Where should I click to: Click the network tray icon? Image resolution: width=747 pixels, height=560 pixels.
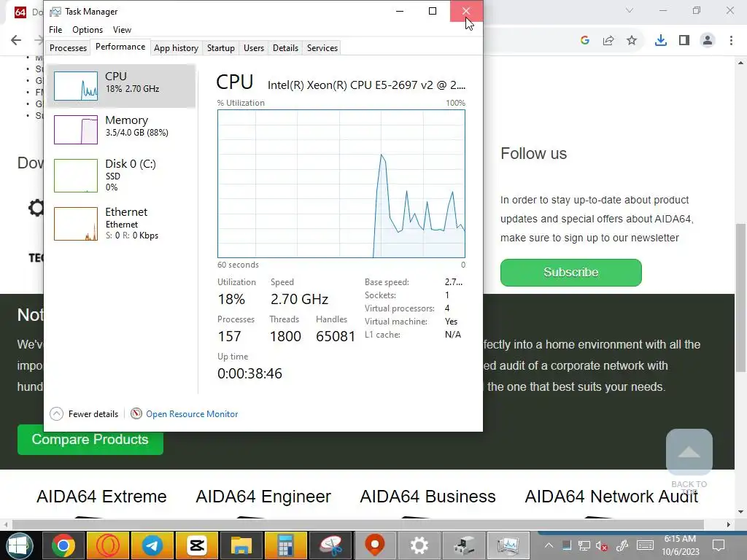584,545
